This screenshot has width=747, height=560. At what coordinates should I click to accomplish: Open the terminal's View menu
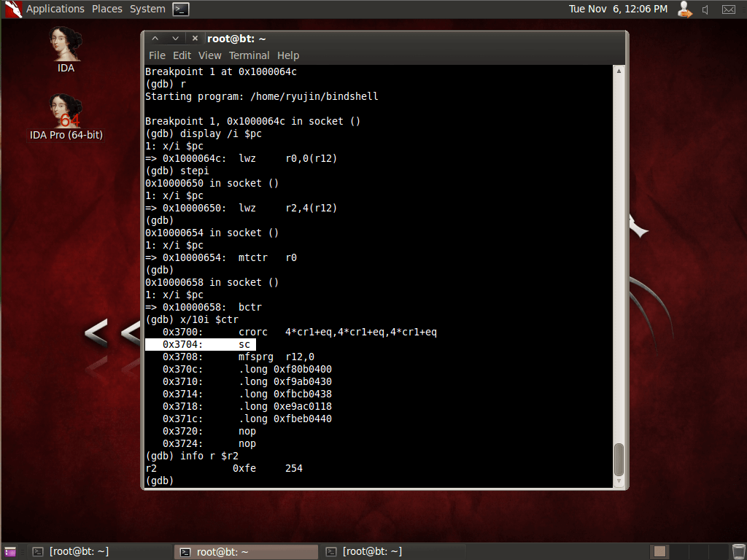point(209,55)
